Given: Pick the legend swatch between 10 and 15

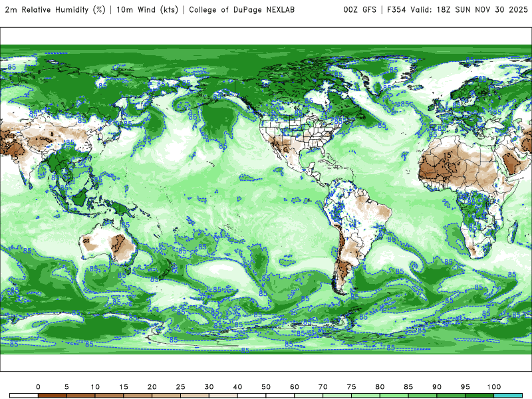Looking at the screenshot, I should pyautogui.click(x=109, y=396).
